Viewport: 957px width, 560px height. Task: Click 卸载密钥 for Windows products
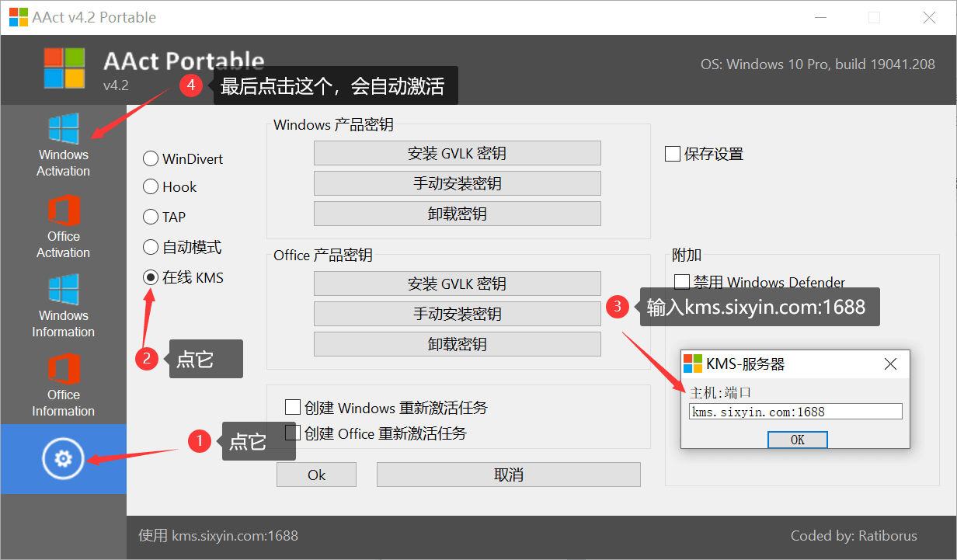pyautogui.click(x=457, y=213)
